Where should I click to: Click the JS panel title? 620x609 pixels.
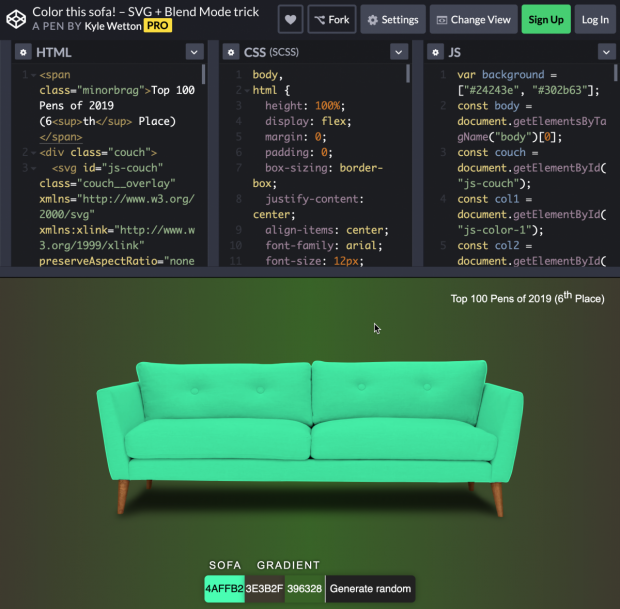pyautogui.click(x=454, y=52)
